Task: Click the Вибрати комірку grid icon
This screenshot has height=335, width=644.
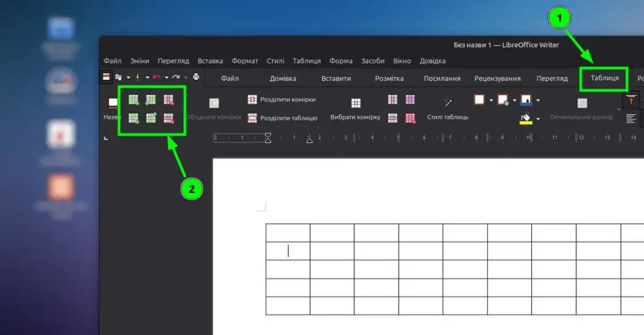Action: (x=356, y=103)
